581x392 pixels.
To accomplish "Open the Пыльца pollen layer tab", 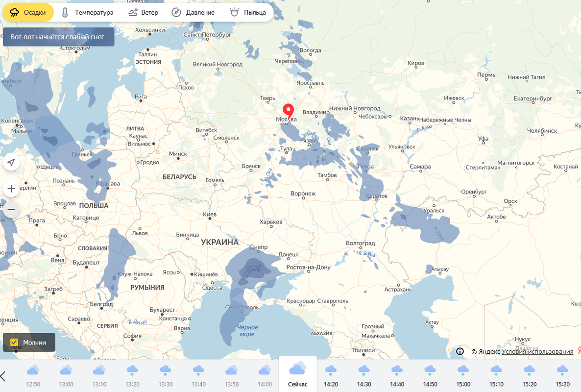I will point(248,12).
